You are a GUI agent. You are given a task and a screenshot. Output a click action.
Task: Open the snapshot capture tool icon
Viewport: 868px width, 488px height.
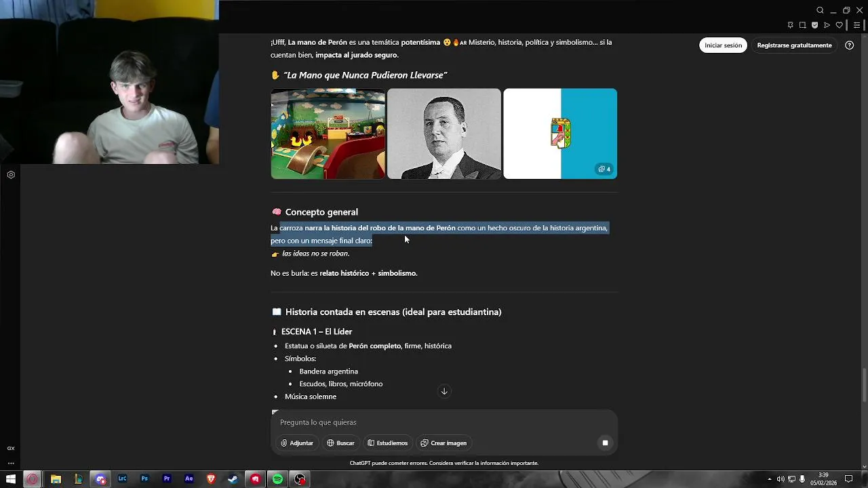pyautogui.click(x=802, y=25)
